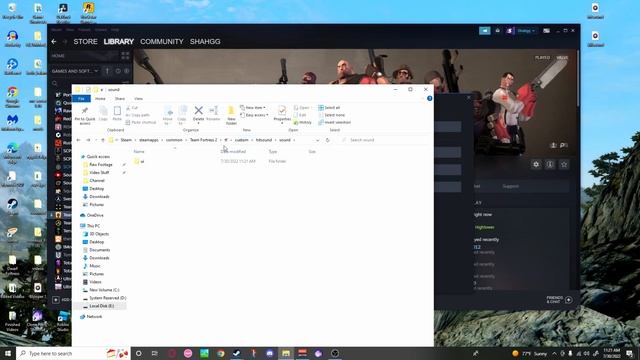Favorite the game with star icon
This screenshot has width=640, height=360.
point(564,164)
